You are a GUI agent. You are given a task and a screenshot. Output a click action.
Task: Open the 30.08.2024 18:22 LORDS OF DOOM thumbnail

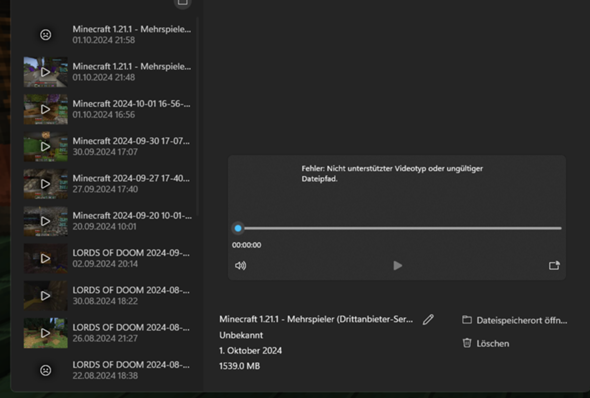[x=46, y=295]
